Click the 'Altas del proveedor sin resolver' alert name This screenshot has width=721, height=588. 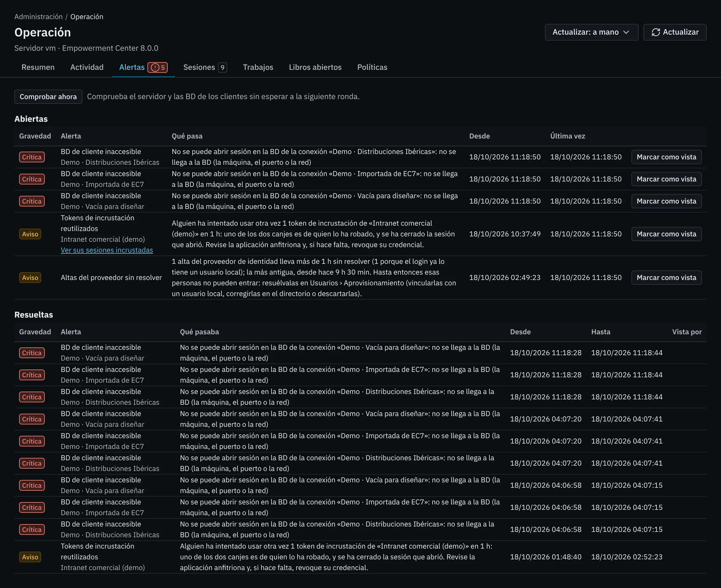click(111, 277)
